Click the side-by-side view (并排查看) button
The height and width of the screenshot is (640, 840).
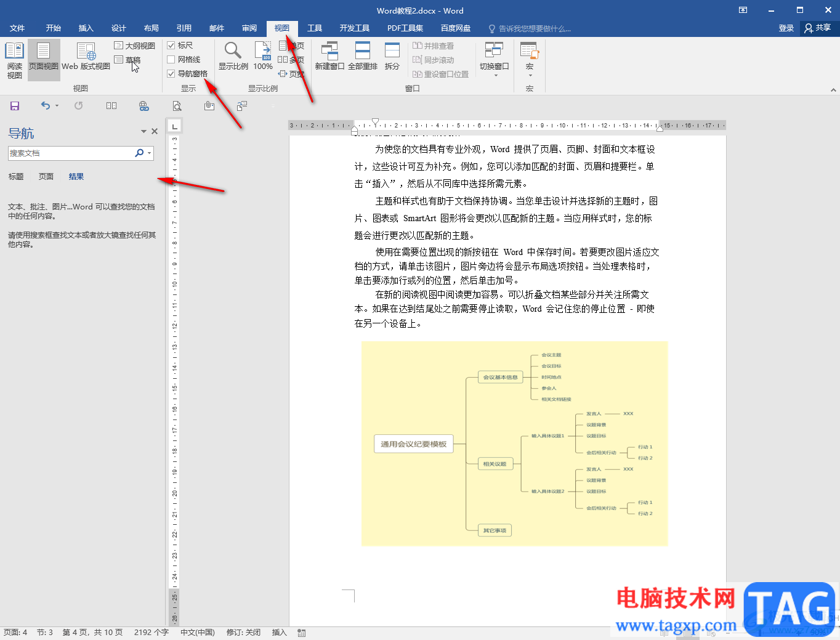434,46
